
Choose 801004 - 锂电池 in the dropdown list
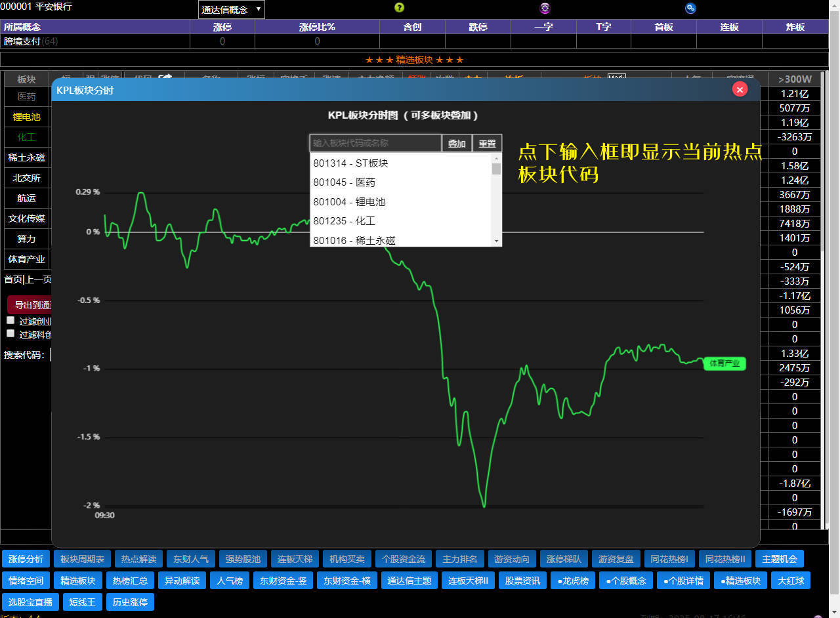(x=349, y=202)
